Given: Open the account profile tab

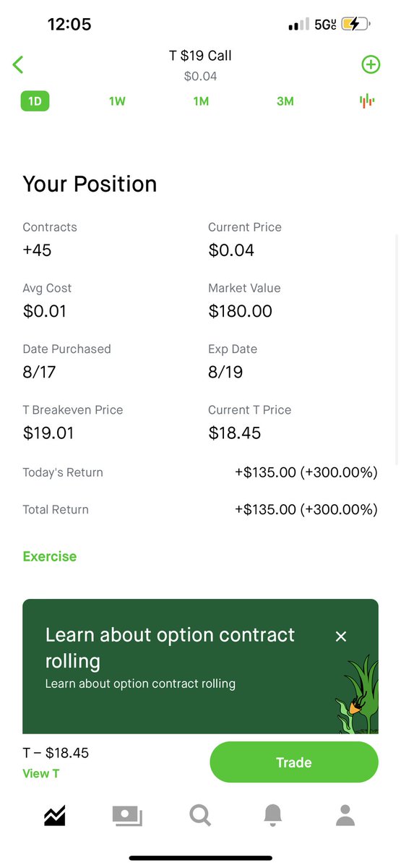Looking at the screenshot, I should click(345, 816).
